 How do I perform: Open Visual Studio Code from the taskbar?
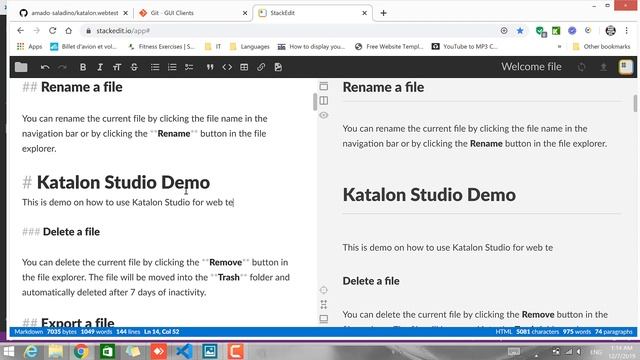(184, 351)
